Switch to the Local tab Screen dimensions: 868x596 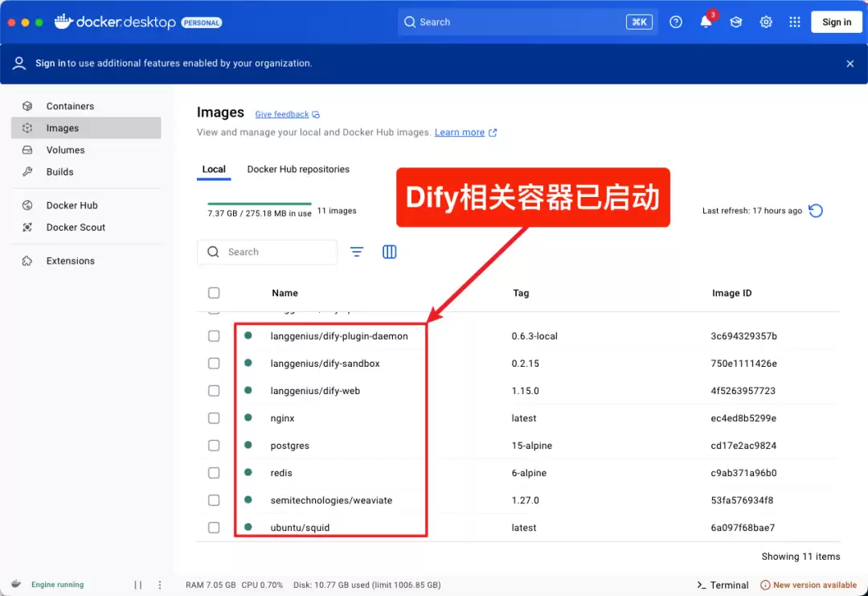pos(214,170)
